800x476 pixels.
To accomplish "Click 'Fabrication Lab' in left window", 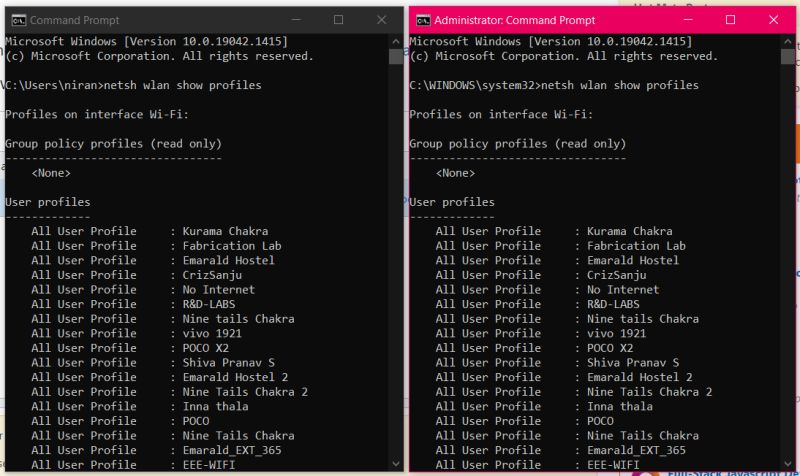I will [x=232, y=246].
